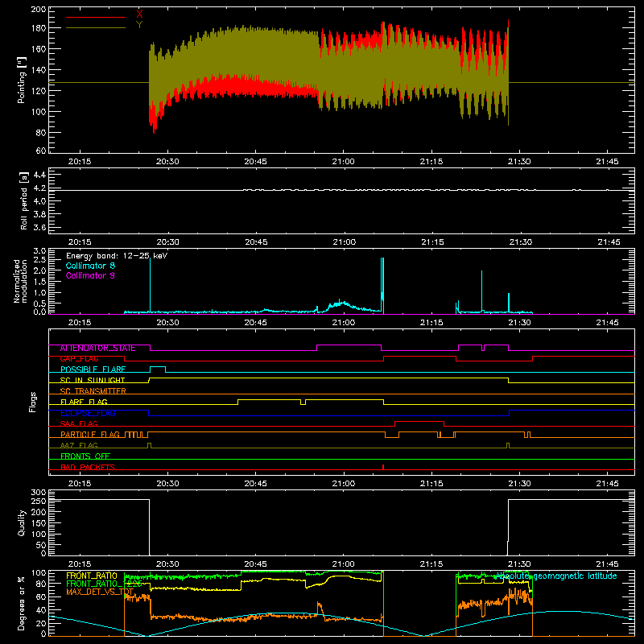Click the BAD_PACKETS spike near 21:06
The height and width of the screenshot is (644, 644).
[383, 467]
